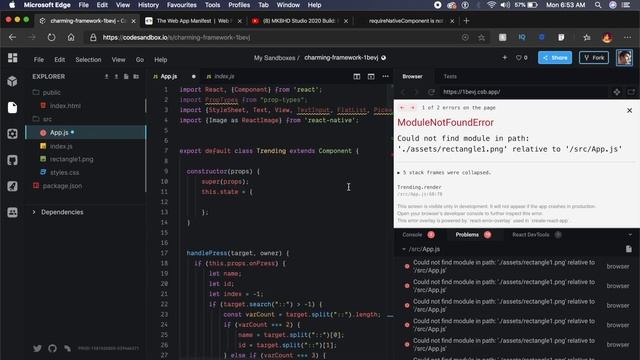The height and width of the screenshot is (360, 640).
Task: Switch to MKBHD Studio 2020 browser tab
Action: point(299,21)
